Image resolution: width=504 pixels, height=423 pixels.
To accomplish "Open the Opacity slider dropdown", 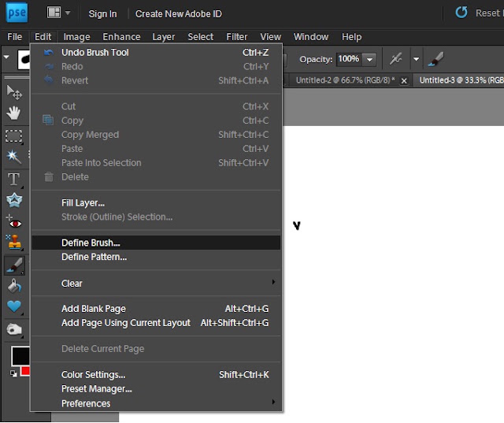I will tap(370, 59).
